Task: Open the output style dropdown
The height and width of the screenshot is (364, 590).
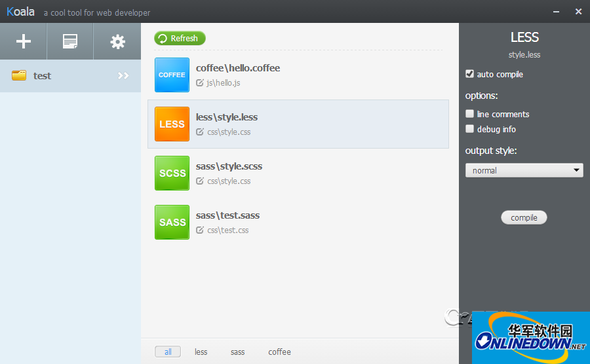Action: click(x=524, y=170)
